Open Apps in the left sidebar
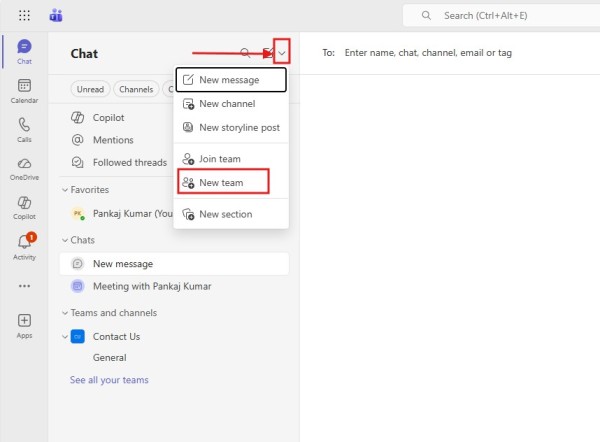 click(24, 326)
